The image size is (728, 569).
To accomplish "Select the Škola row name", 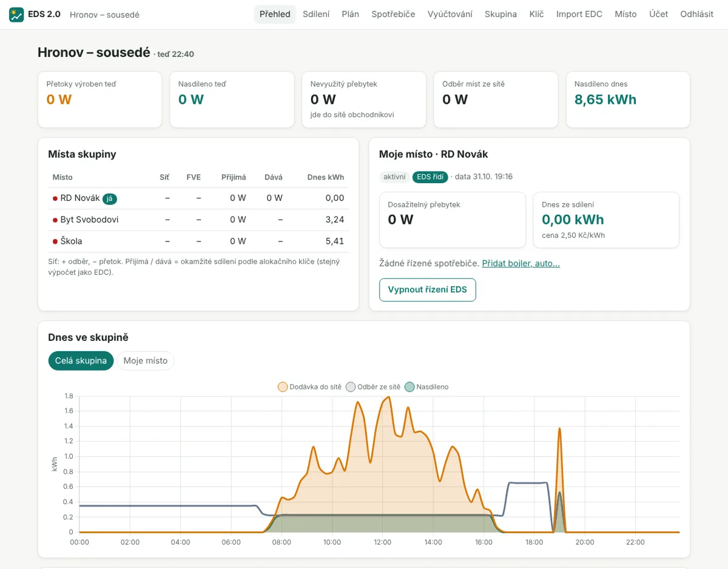I will coord(72,241).
